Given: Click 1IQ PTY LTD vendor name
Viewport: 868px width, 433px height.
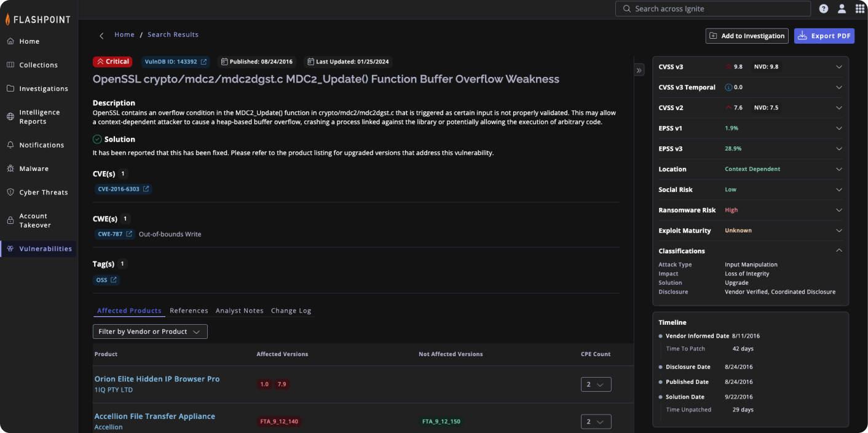Looking at the screenshot, I should click(x=114, y=390).
